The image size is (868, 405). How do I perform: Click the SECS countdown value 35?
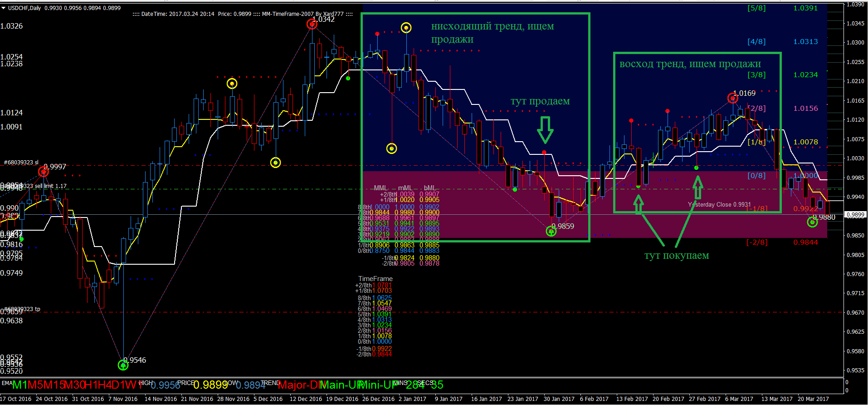(x=437, y=385)
